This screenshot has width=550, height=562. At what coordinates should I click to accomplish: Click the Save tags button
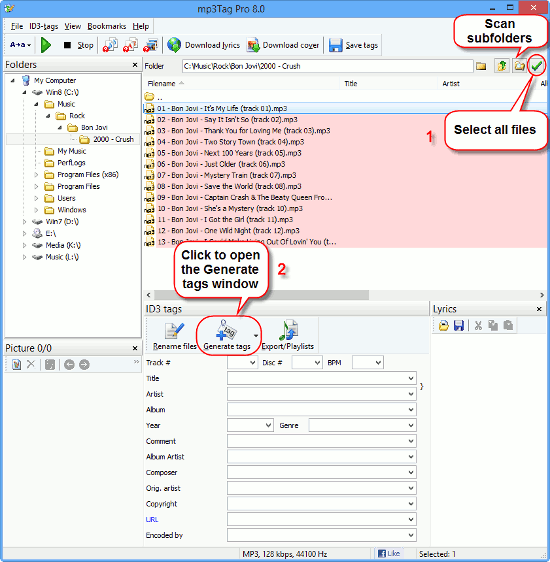[x=353, y=45]
